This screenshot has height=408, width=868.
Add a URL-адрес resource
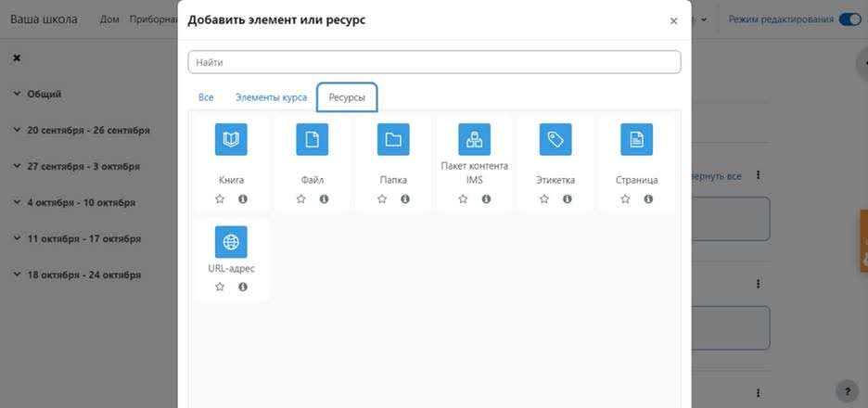point(231,242)
